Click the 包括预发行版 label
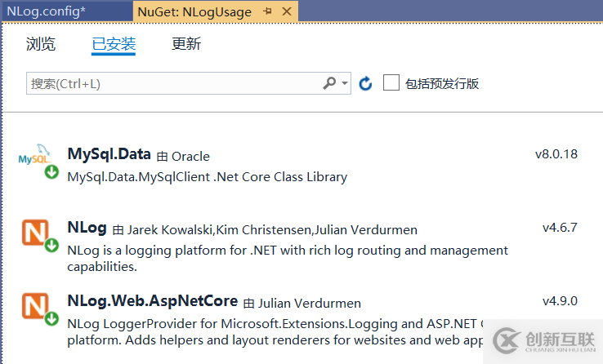Screen dimensions: 603x364 coord(442,84)
